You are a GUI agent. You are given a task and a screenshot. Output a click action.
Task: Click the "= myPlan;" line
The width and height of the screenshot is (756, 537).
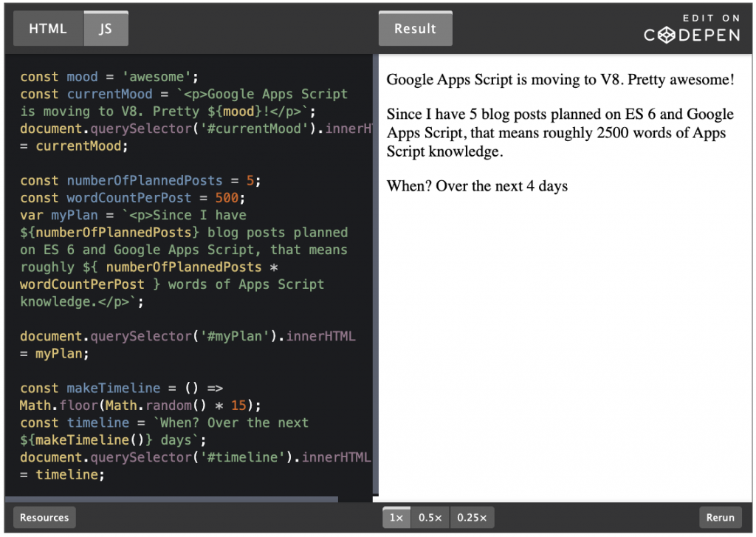(55, 353)
